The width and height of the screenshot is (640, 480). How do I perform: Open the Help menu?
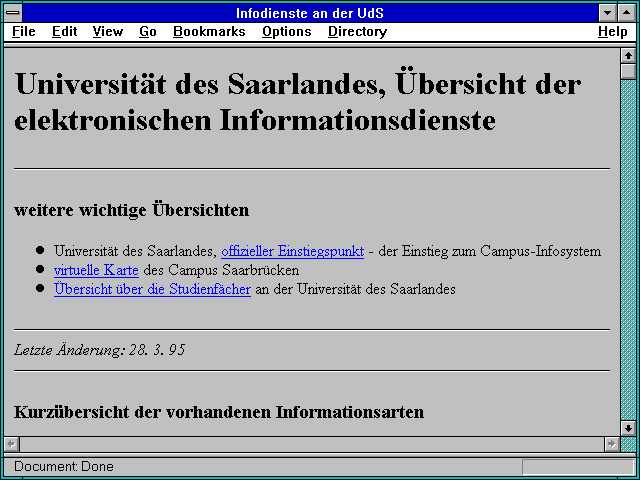pyautogui.click(x=613, y=32)
